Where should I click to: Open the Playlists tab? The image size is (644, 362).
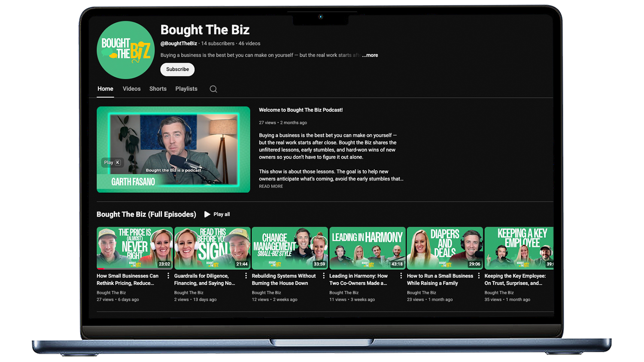coord(186,89)
